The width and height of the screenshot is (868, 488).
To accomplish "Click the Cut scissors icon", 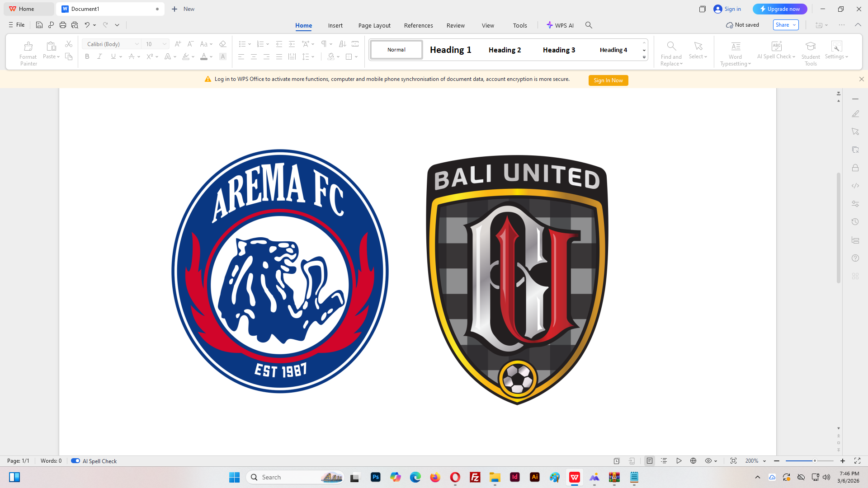I will point(69,44).
